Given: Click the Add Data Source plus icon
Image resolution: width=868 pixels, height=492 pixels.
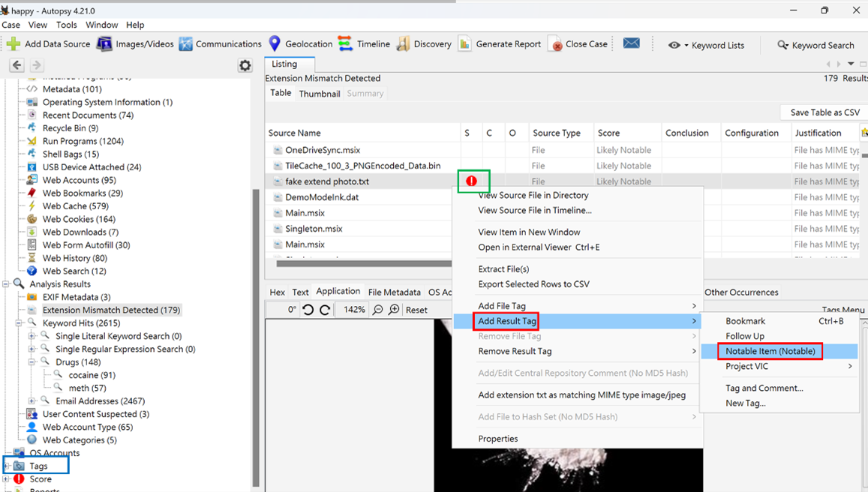Looking at the screenshot, I should click(x=14, y=43).
